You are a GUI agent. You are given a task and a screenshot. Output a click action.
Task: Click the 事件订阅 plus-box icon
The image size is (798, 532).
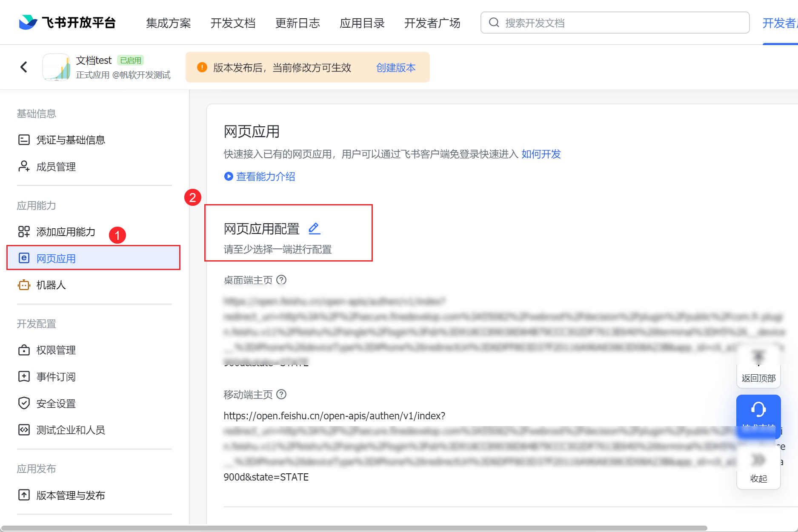24,376
